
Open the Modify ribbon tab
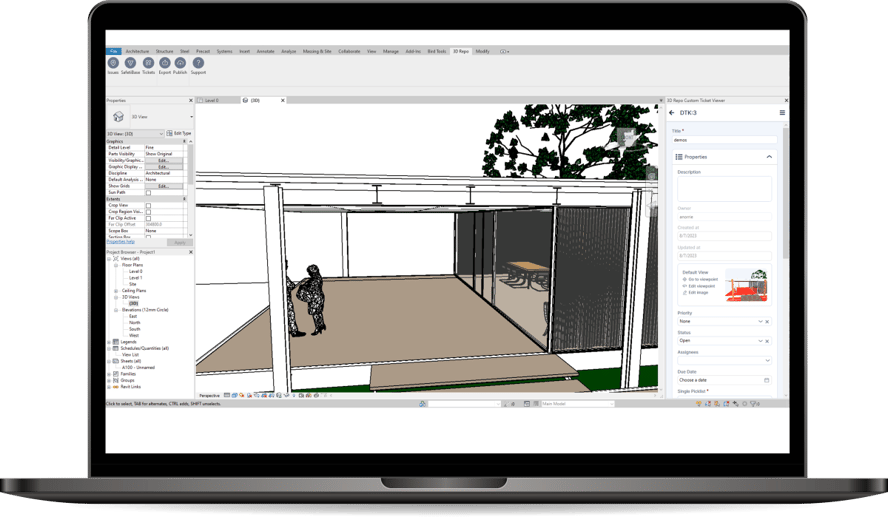[x=483, y=51]
